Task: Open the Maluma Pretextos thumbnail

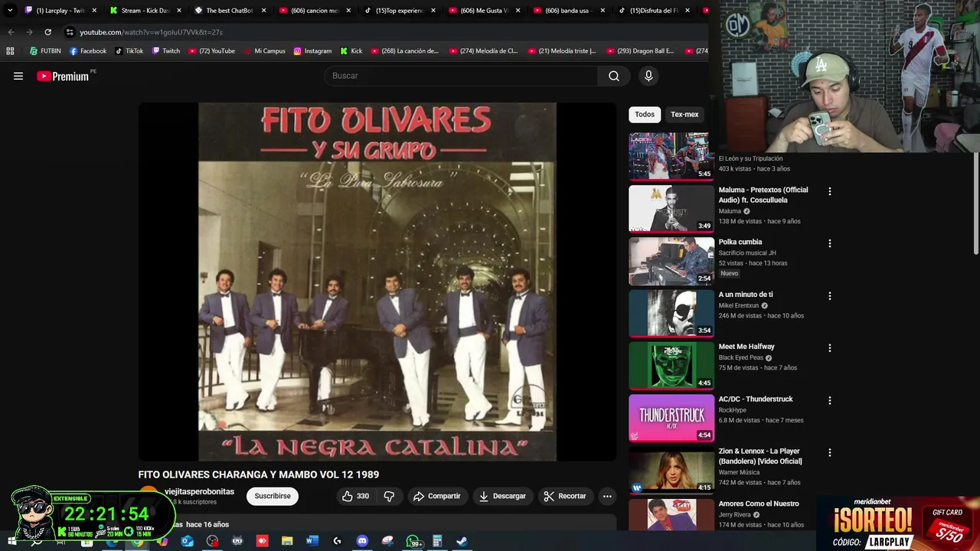Action: click(671, 208)
